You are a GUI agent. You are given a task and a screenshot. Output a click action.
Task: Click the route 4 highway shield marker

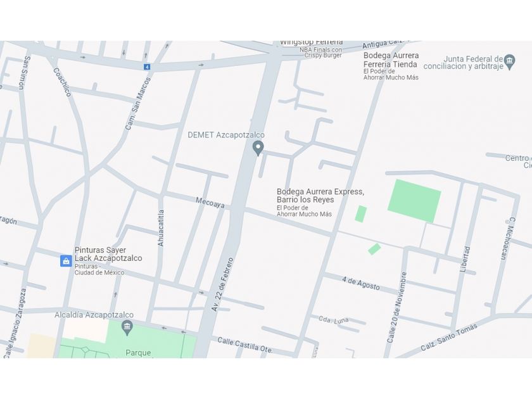146,67
